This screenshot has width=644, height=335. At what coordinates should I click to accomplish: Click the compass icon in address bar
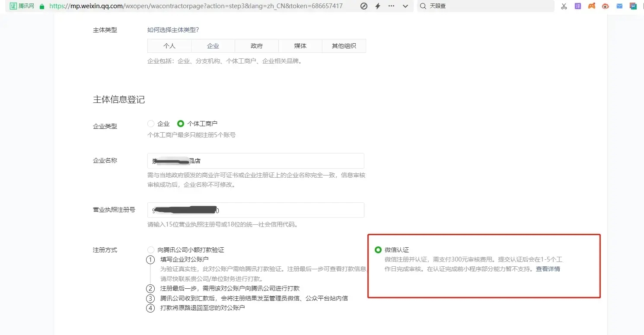point(364,6)
